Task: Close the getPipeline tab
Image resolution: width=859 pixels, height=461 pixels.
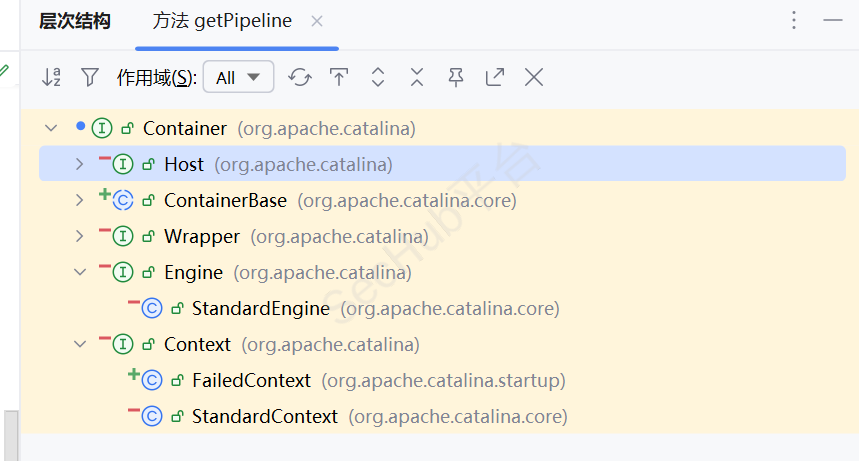Action: [x=317, y=21]
